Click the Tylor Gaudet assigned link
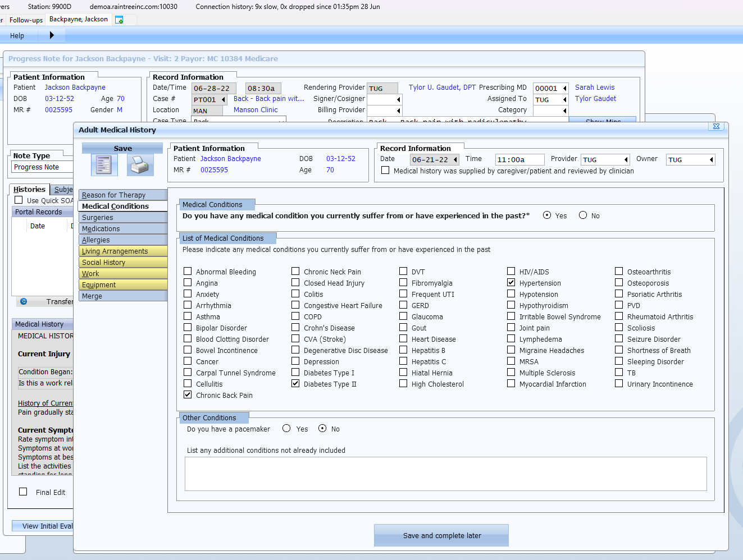 pos(595,99)
